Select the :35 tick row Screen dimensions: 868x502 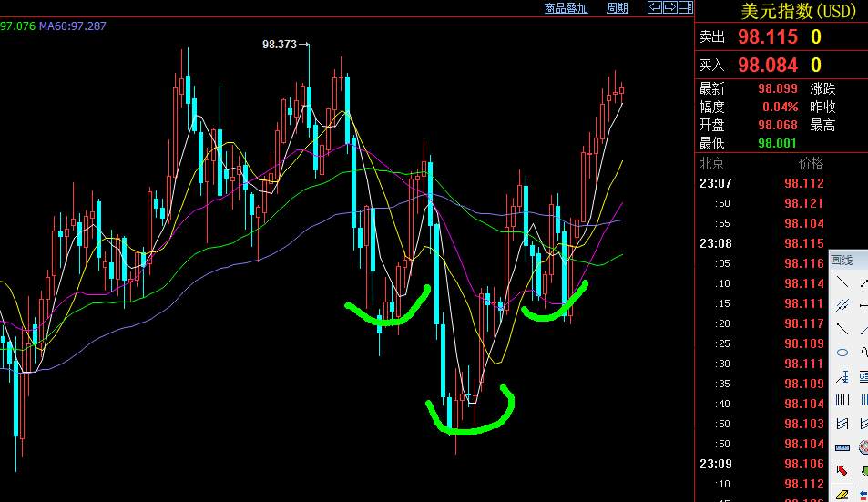tap(761, 384)
